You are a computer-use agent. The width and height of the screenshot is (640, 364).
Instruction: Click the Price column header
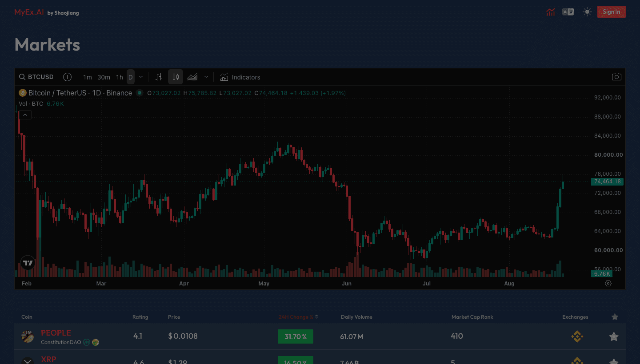tap(174, 317)
